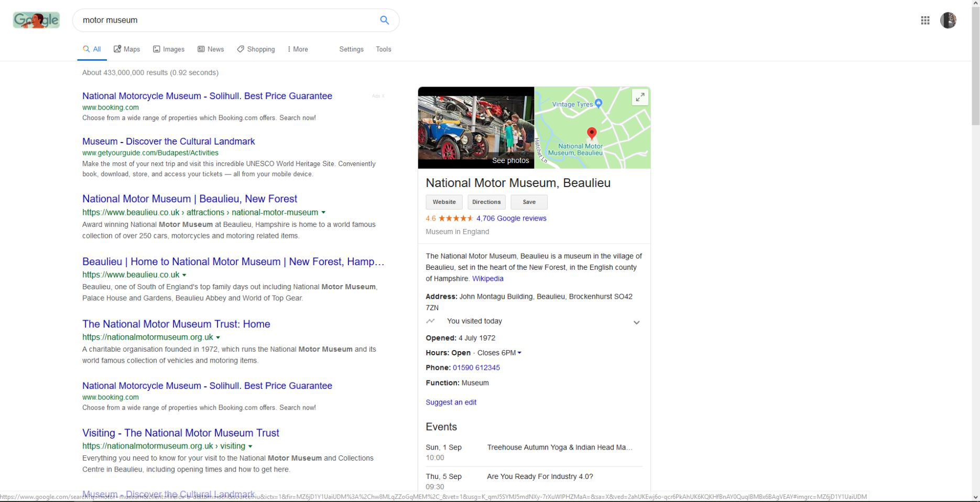Switch to the News tab
The image size is (980, 502).
[x=211, y=49]
